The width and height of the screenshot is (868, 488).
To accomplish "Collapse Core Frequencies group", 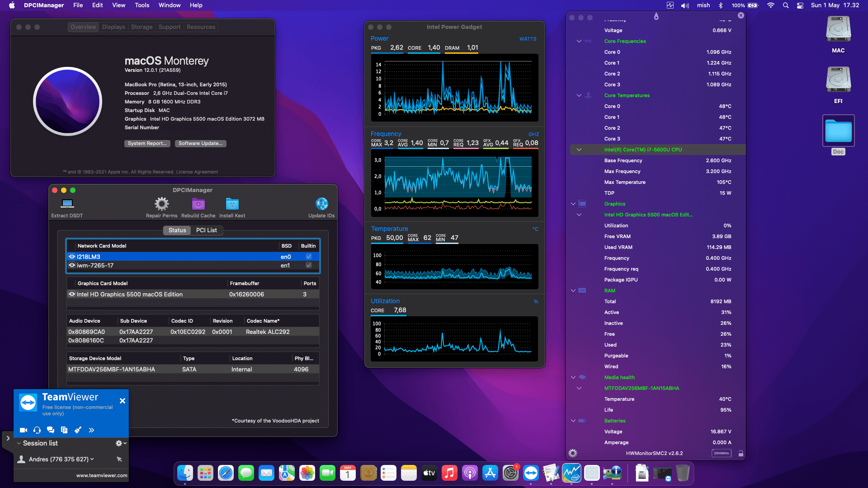I will (x=579, y=41).
